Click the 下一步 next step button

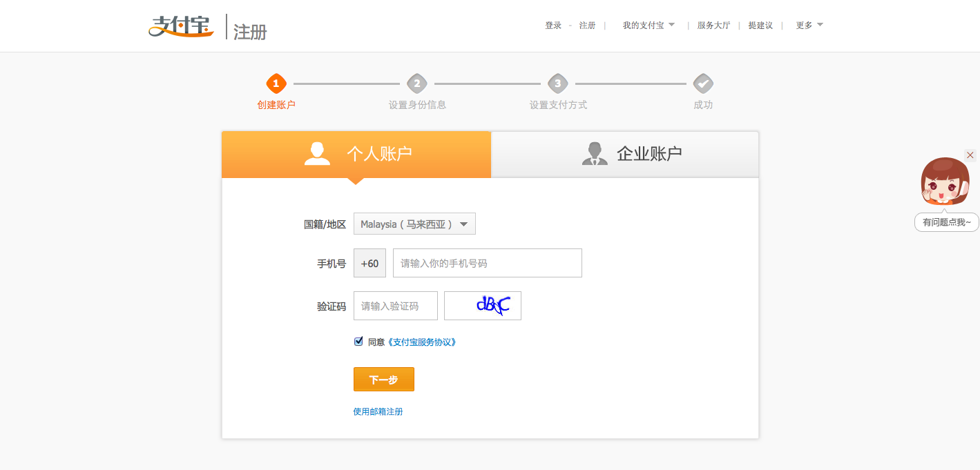[x=384, y=380]
